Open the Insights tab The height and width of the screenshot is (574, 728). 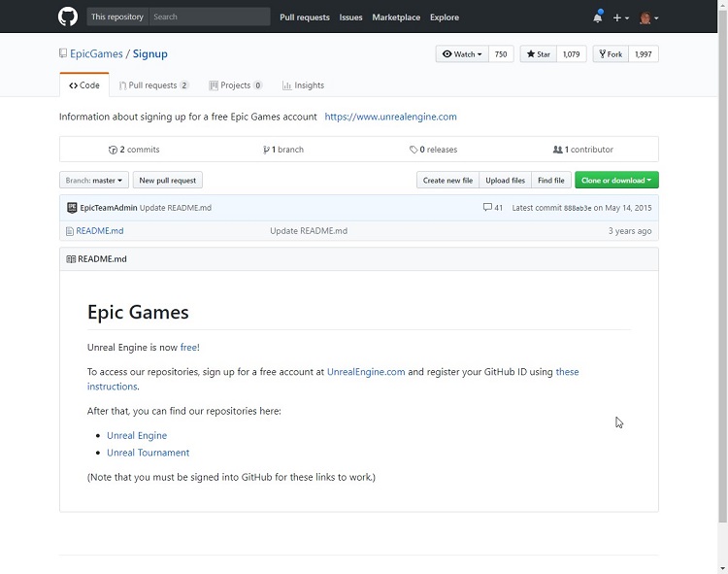tap(303, 85)
